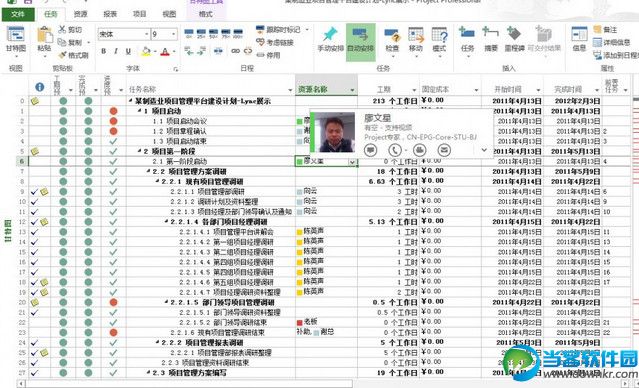639x388 pixels.
Task: Call 廖文星 using the phone icon
Action: point(394,150)
